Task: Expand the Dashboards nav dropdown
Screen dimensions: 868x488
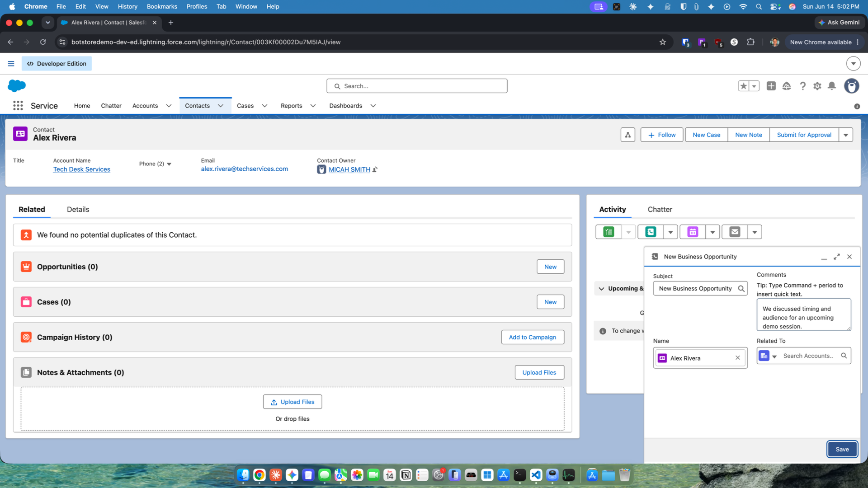Action: [x=373, y=106]
